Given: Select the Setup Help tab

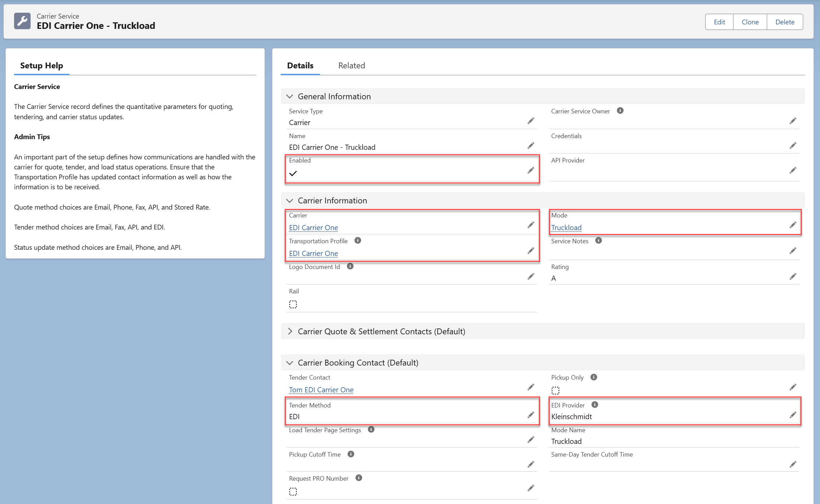Looking at the screenshot, I should tap(42, 66).
